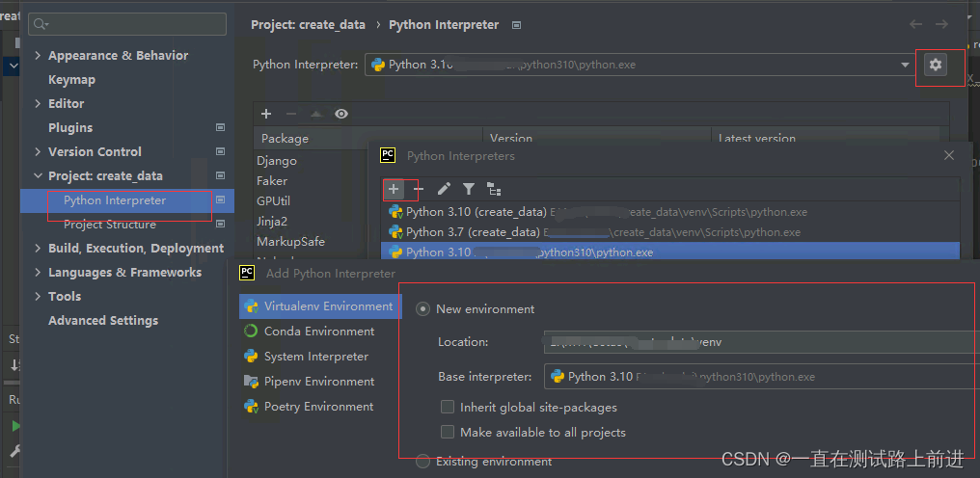
Task: Enable Make available to all projects
Action: [448, 432]
